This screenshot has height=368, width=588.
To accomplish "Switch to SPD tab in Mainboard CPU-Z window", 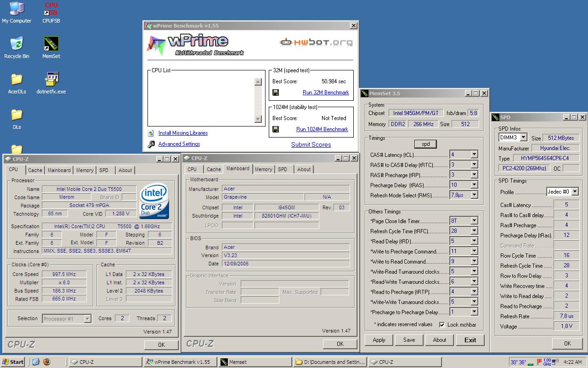I will [x=283, y=169].
